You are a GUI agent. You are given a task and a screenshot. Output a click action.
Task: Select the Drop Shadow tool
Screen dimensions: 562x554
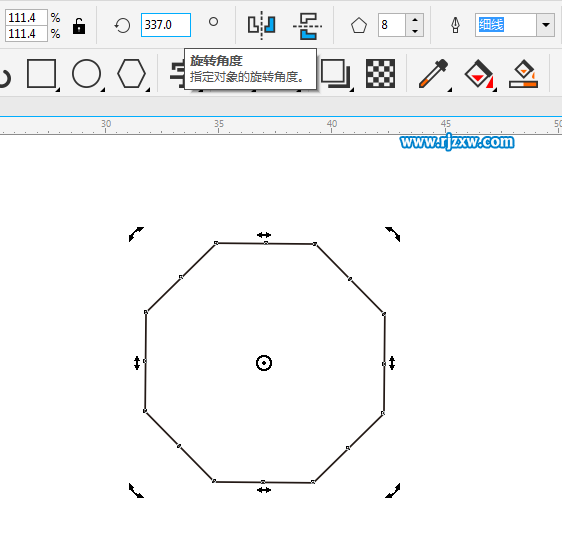tap(335, 74)
